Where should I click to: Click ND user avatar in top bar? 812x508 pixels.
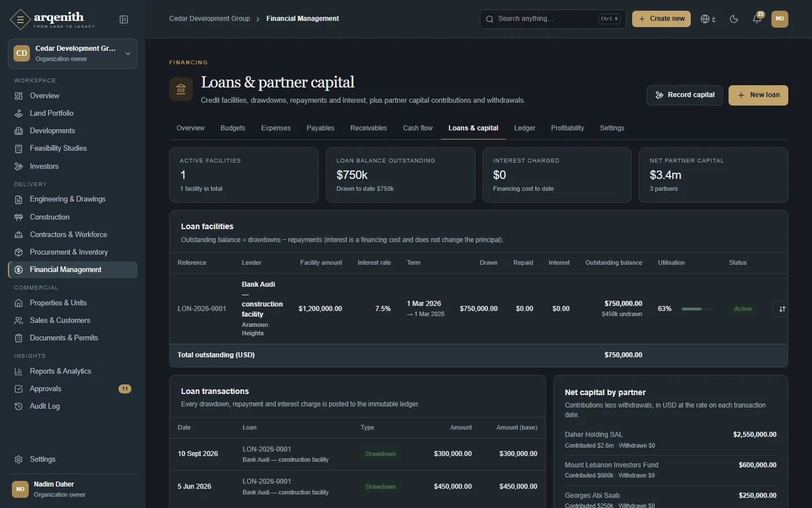pyautogui.click(x=780, y=19)
